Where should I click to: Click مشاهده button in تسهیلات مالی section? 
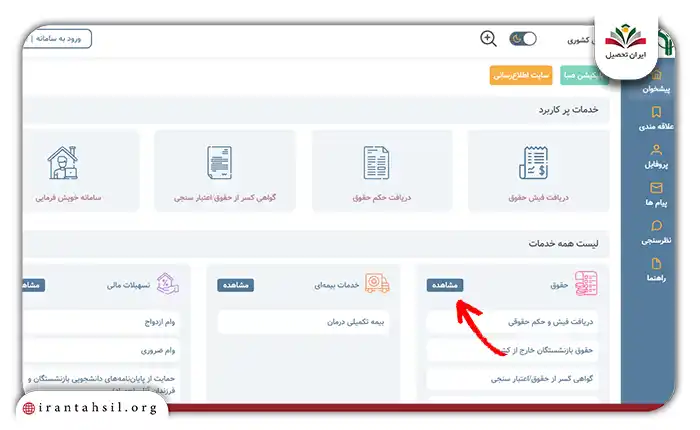(x=33, y=285)
